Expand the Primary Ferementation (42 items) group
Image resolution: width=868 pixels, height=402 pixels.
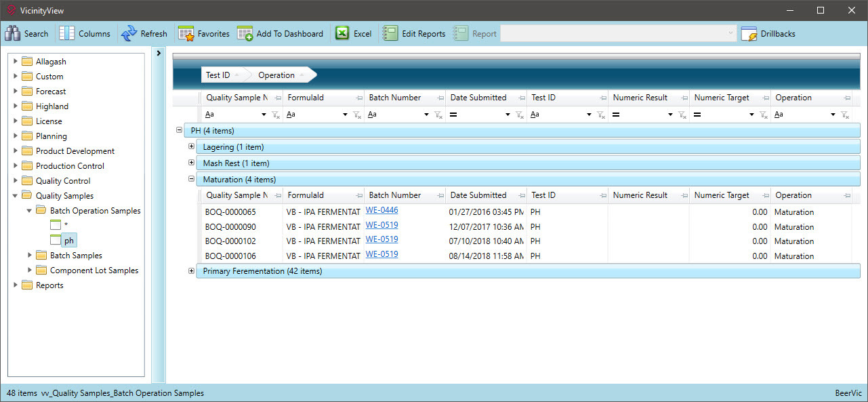click(x=191, y=270)
